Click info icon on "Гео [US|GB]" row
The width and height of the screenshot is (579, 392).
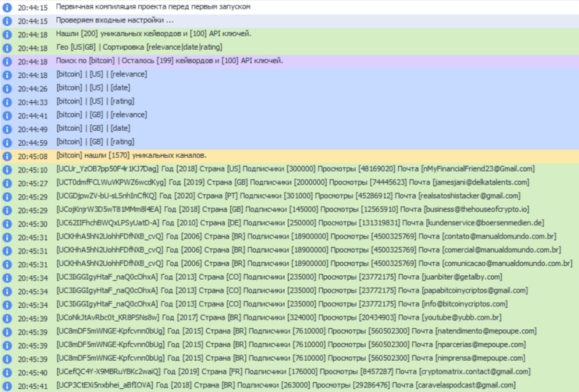7,48
